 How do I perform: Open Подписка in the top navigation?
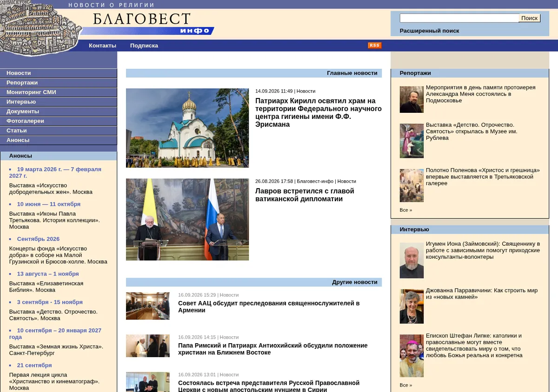coord(144,46)
